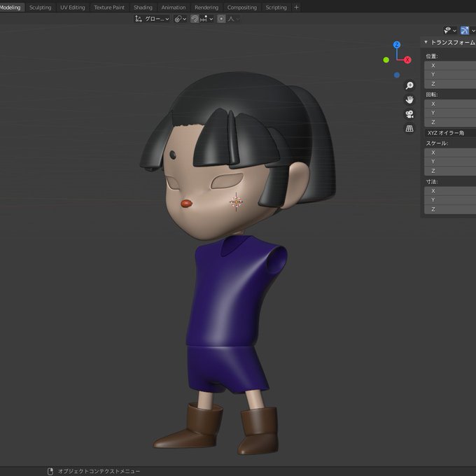Click the green Y axis dot on gizmo
The height and width of the screenshot is (476, 476).
pos(386,59)
